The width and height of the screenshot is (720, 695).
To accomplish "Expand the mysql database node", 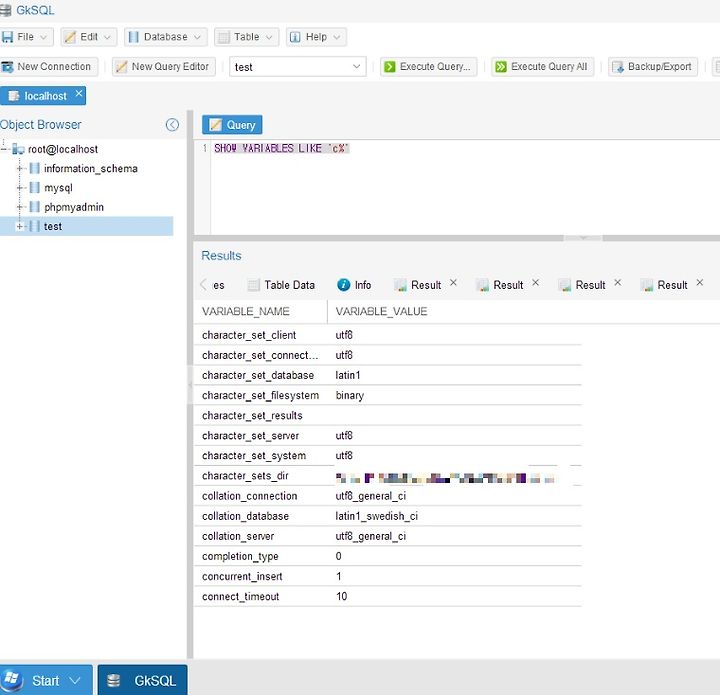I will point(20,188).
